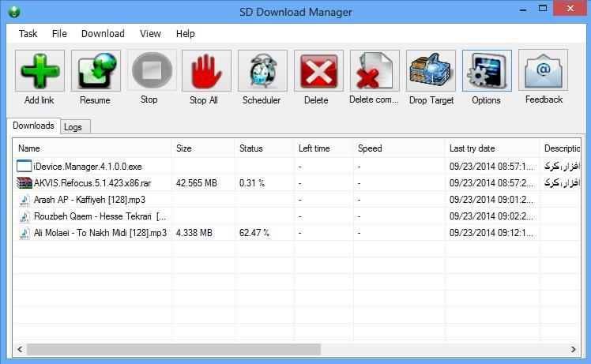The width and height of the screenshot is (591, 364).
Task: Click the 0.31 % status cell
Action: (x=252, y=183)
